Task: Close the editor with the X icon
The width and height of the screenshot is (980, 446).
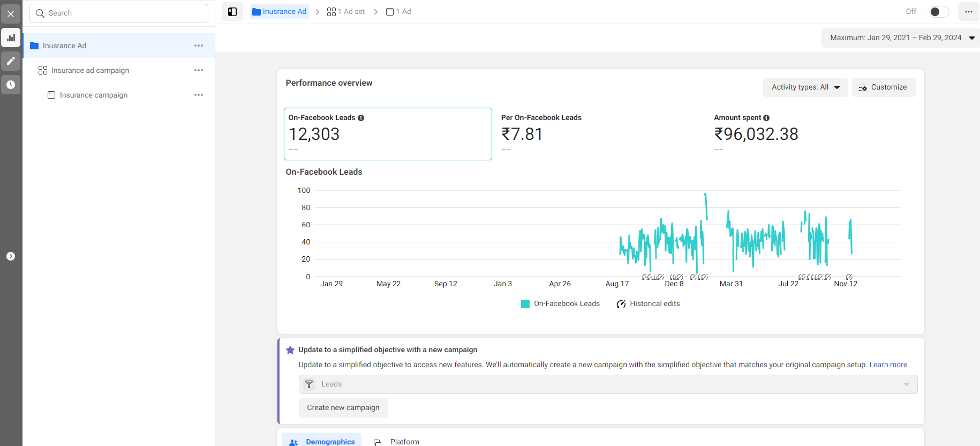Action: pos(11,14)
